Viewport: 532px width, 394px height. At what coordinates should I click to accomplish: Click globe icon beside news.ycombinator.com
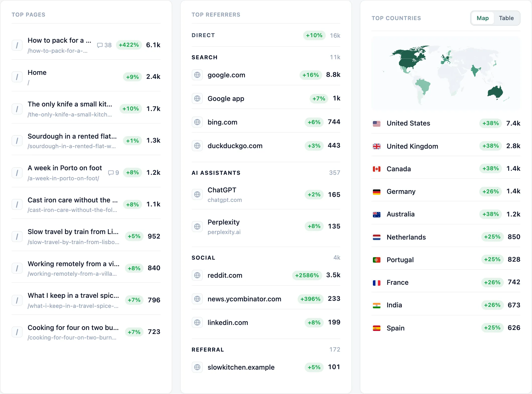click(197, 299)
